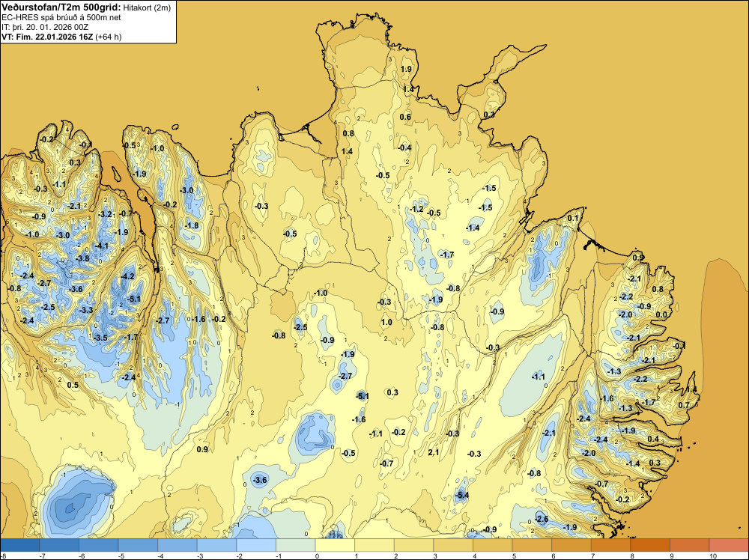Click the -4.2 temperature value

[x=127, y=276]
